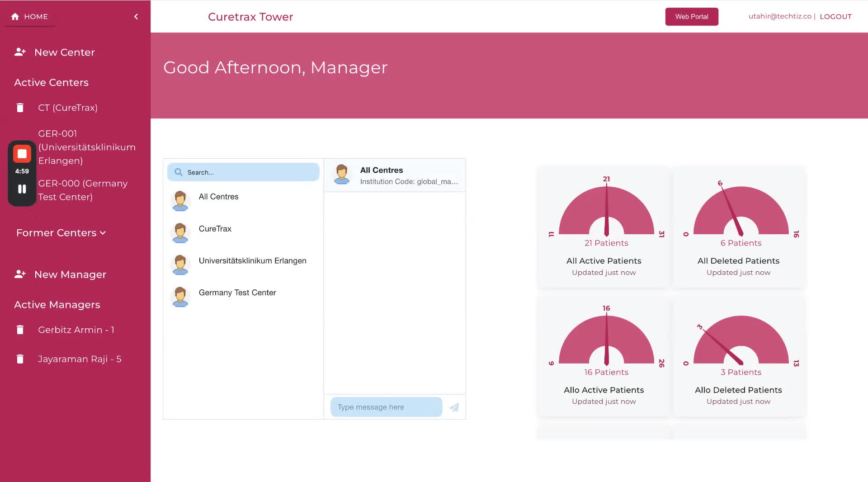
Task: Open the New Center form
Action: click(x=65, y=52)
